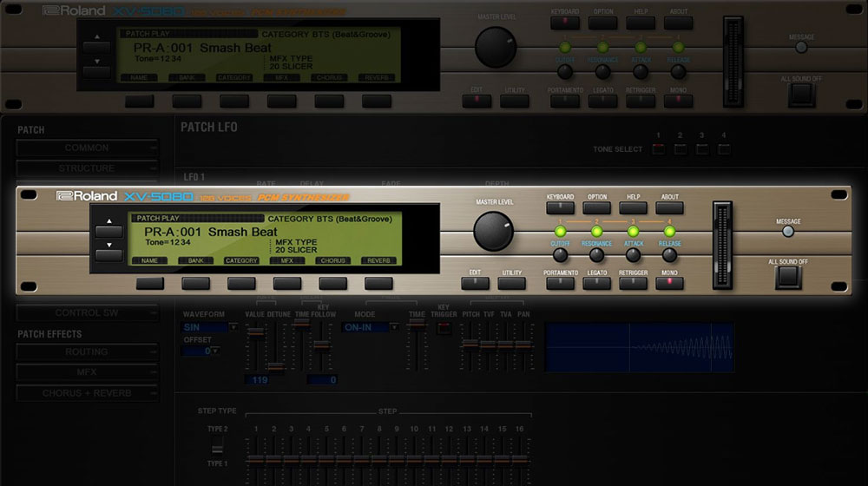Click EDIT button on dimmed top rack
The height and width of the screenshot is (486, 868).
477,102
